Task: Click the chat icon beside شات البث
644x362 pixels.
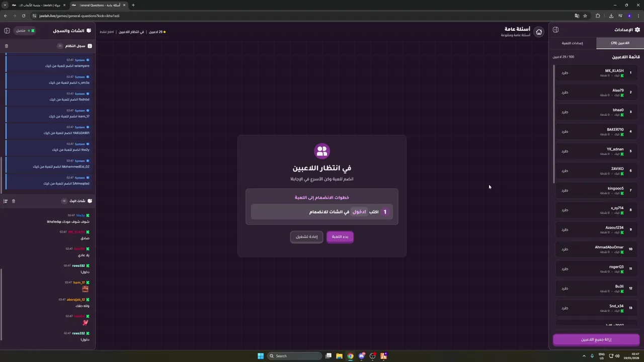Action: point(90,201)
